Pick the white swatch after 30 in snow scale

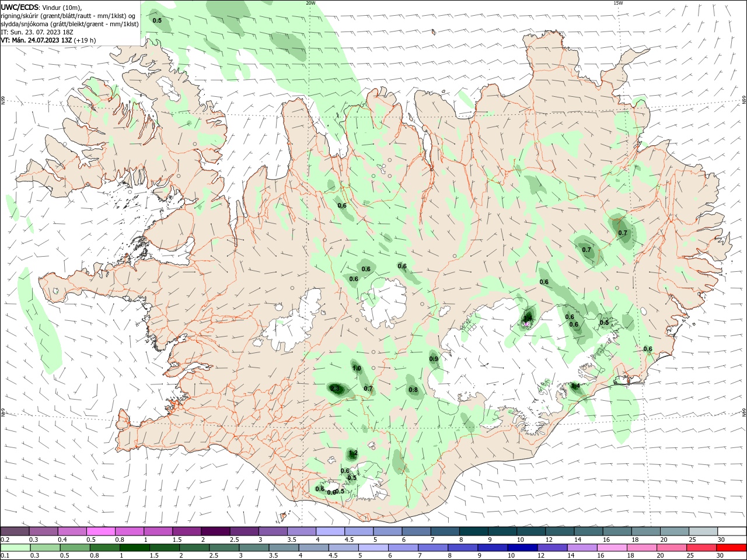click(x=732, y=531)
